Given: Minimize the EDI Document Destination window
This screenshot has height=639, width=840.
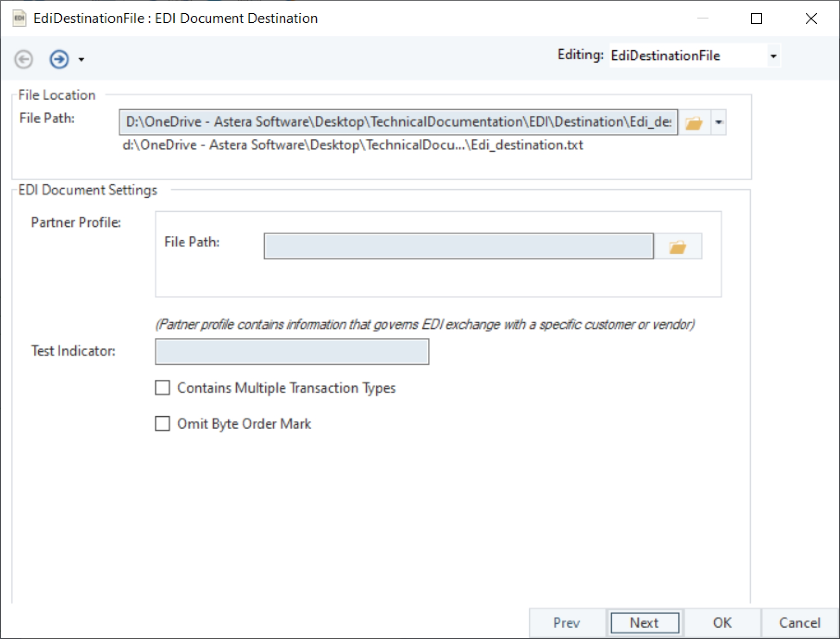Looking at the screenshot, I should click(x=702, y=19).
